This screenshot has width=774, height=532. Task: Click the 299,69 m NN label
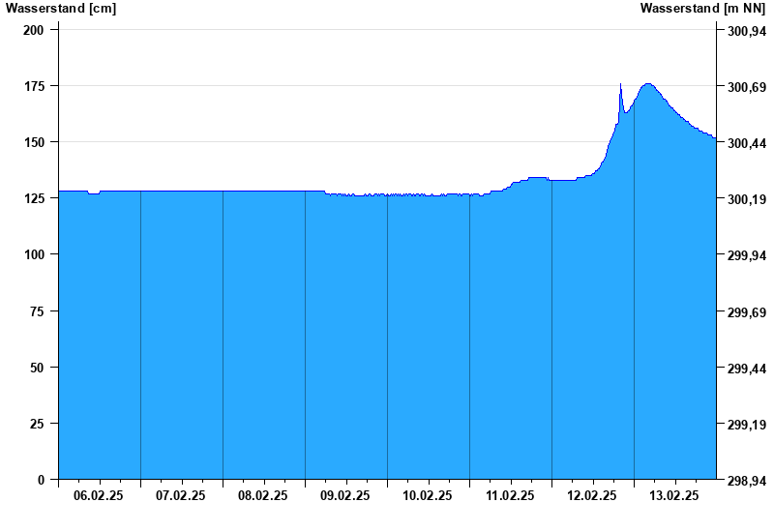tap(747, 312)
